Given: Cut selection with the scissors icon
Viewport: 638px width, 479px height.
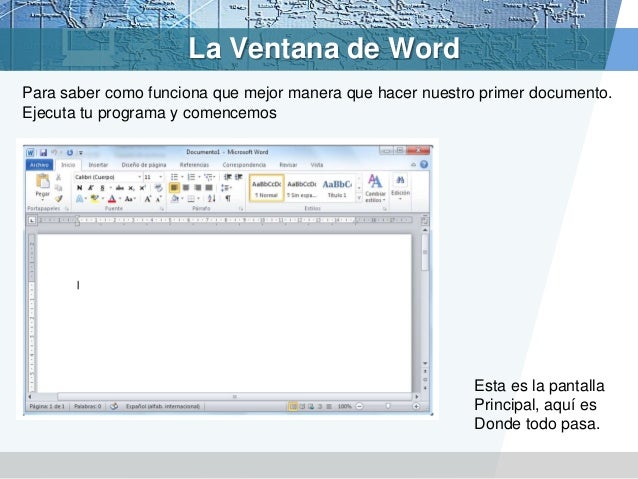Looking at the screenshot, I should (x=59, y=177).
